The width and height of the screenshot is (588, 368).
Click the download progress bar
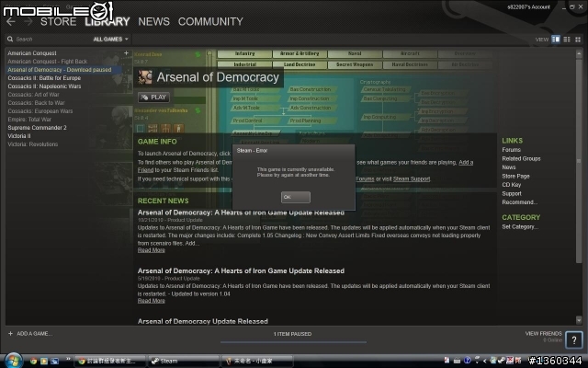293,342
